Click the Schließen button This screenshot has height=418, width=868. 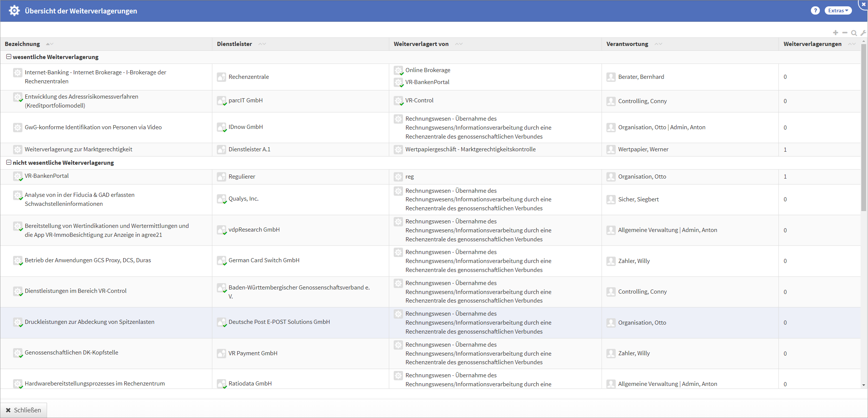(24, 410)
